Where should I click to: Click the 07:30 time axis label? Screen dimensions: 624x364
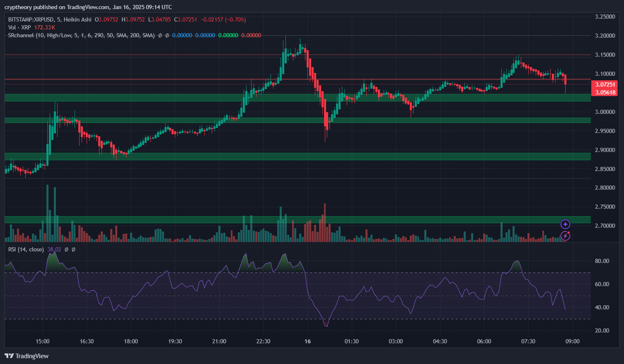[528, 341]
